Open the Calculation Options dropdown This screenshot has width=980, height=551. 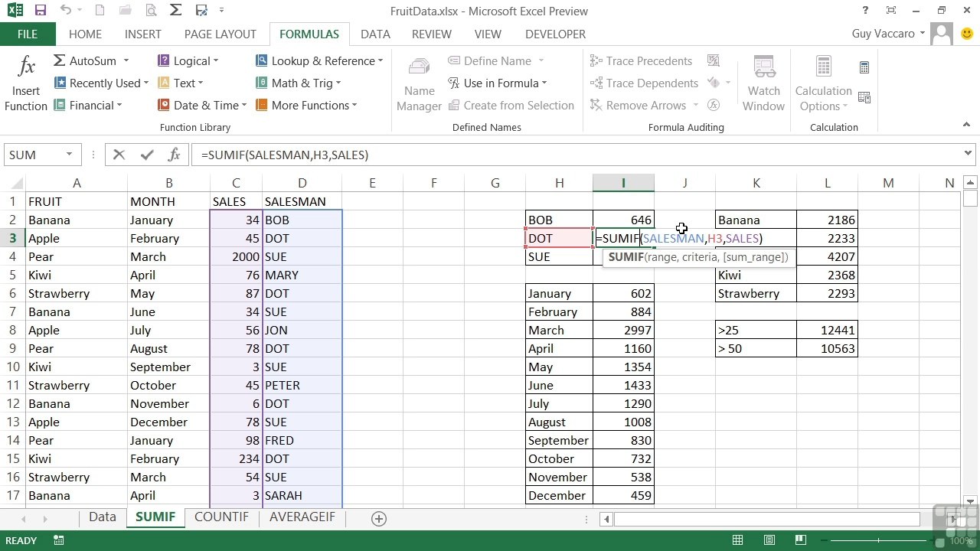click(823, 83)
